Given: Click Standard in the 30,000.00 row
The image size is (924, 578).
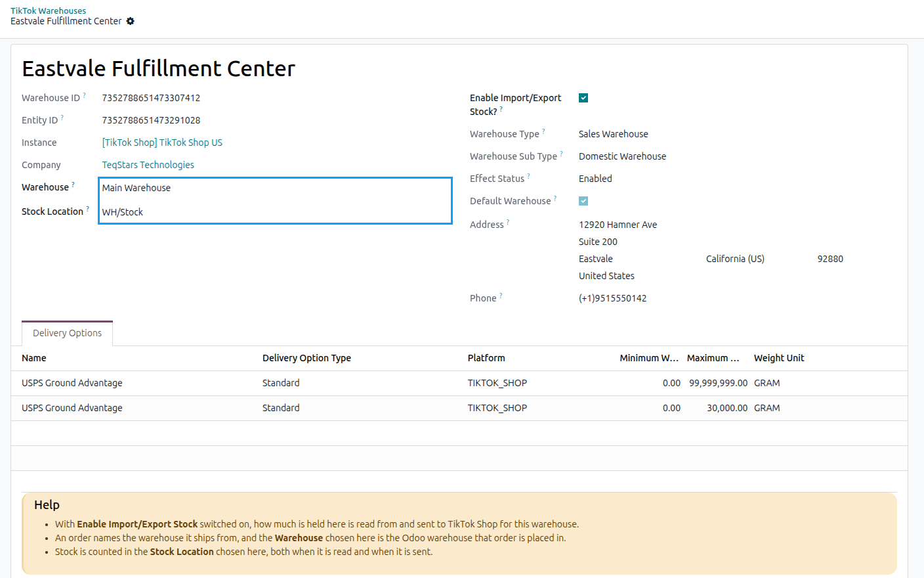Looking at the screenshot, I should tap(281, 408).
